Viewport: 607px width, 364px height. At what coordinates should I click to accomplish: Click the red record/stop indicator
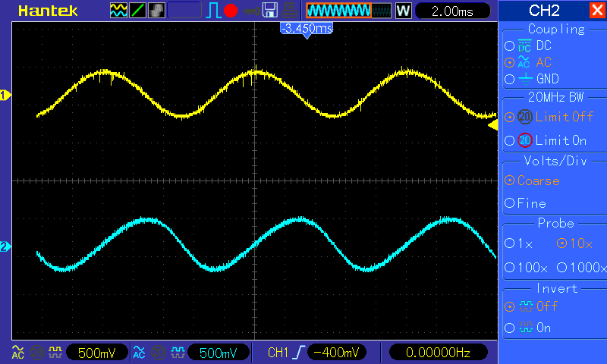pyautogui.click(x=231, y=11)
